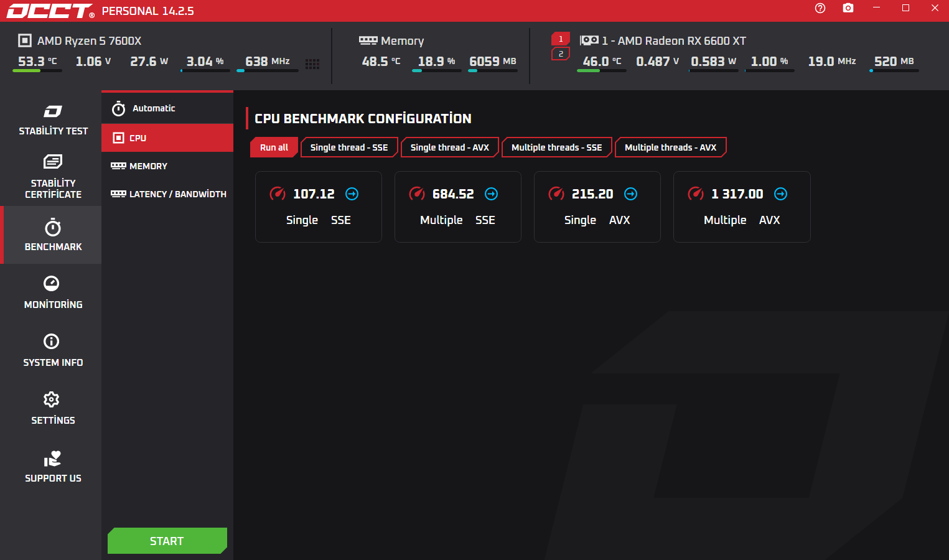The width and height of the screenshot is (949, 560).
Task: Open the help question mark icon
Action: 820,8
